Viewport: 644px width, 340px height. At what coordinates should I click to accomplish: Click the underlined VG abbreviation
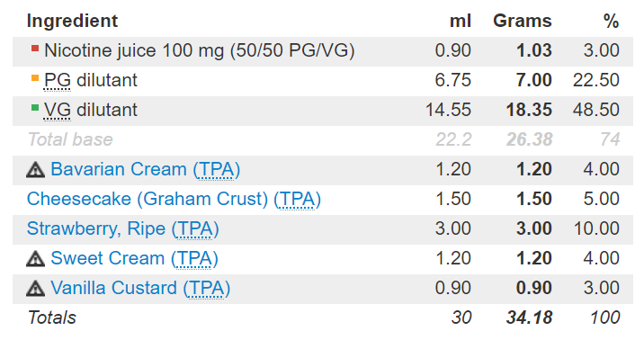(x=58, y=110)
